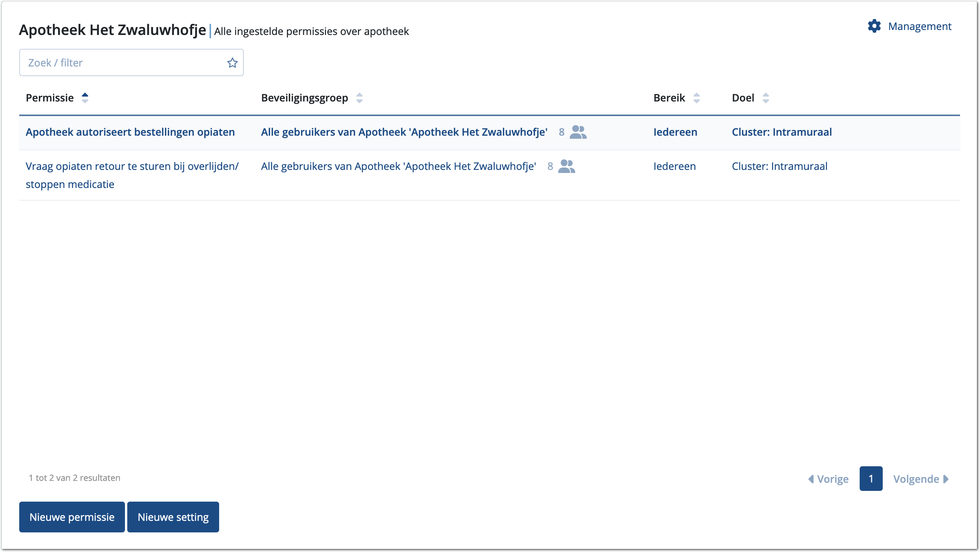This screenshot has height=552, width=980.
Task: Sort by Doel column arrows
Action: (x=765, y=98)
